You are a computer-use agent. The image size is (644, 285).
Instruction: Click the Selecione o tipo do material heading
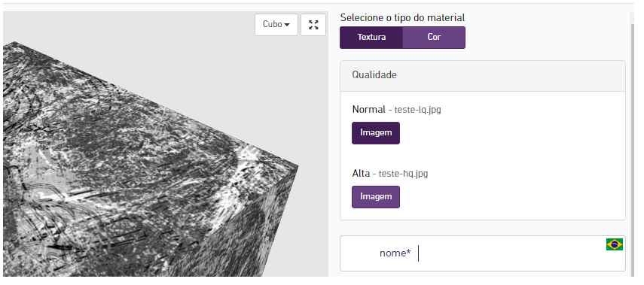pos(402,17)
